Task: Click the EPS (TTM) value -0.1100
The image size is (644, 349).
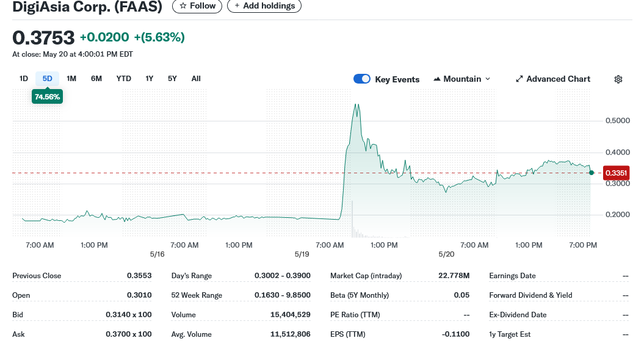Action: pyautogui.click(x=455, y=334)
